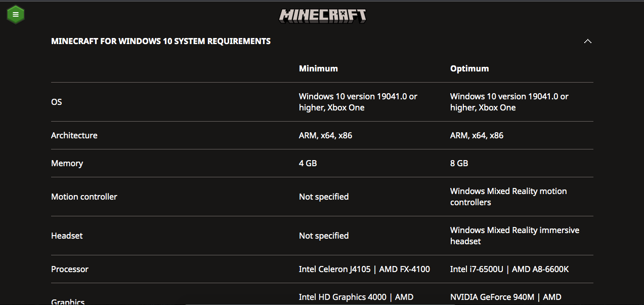Screen dimensions: 644x305
Task: Click the Motion controller row label
Action: click(x=84, y=197)
